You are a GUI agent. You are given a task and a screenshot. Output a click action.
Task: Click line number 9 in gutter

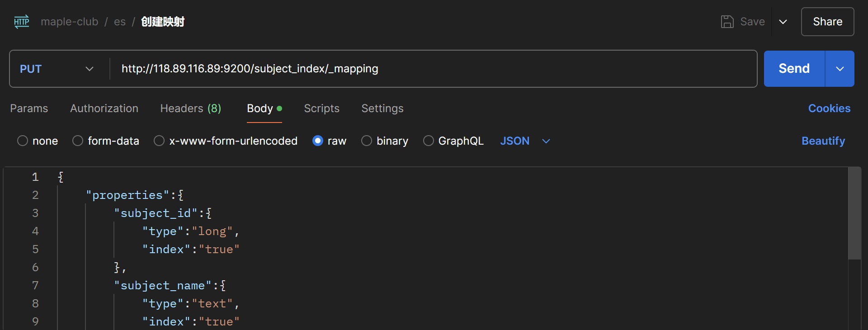pyautogui.click(x=35, y=322)
